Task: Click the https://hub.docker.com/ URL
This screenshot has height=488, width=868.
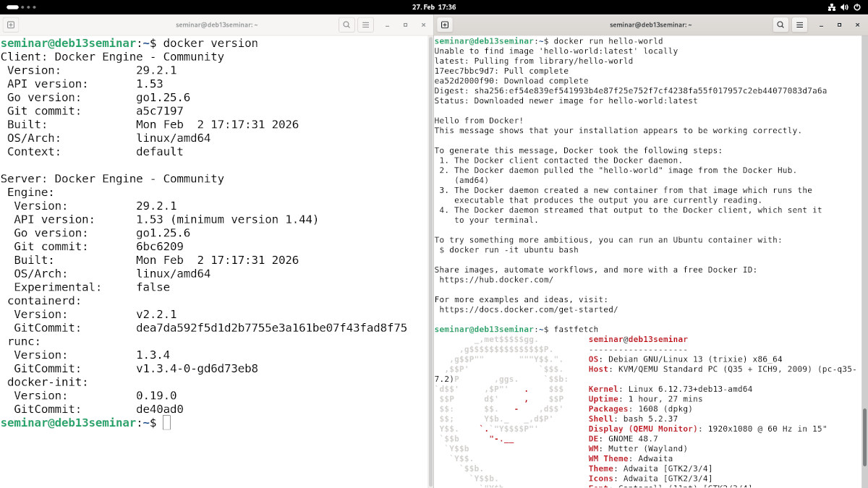Action: pyautogui.click(x=496, y=279)
